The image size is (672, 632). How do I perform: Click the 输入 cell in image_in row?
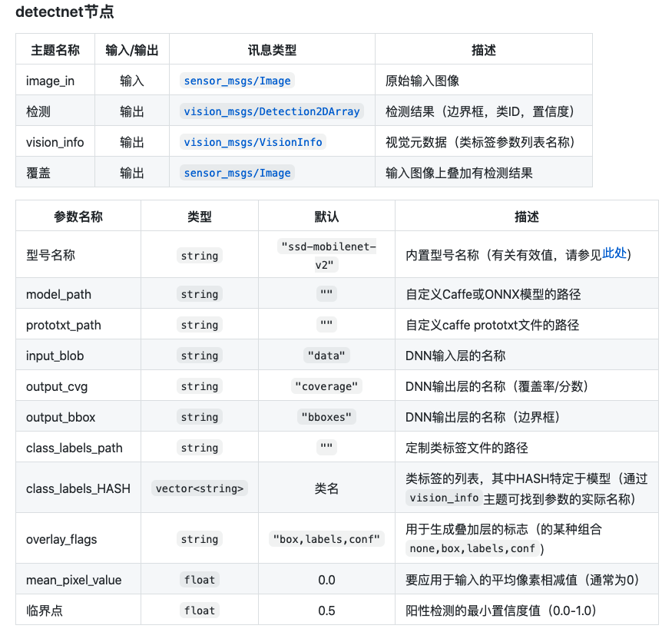pyautogui.click(x=132, y=81)
